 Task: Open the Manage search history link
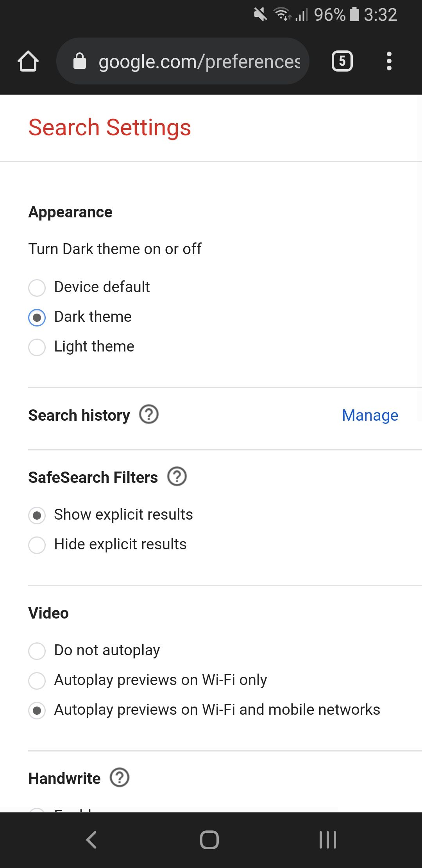[x=370, y=415]
